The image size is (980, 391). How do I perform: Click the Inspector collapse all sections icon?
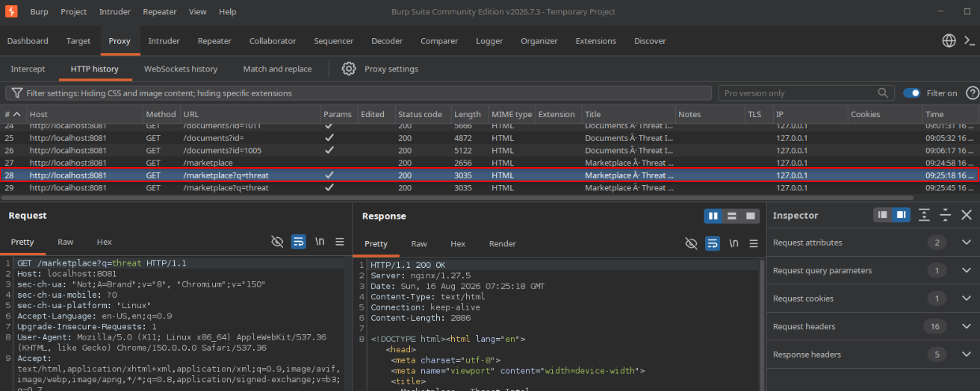(945, 215)
